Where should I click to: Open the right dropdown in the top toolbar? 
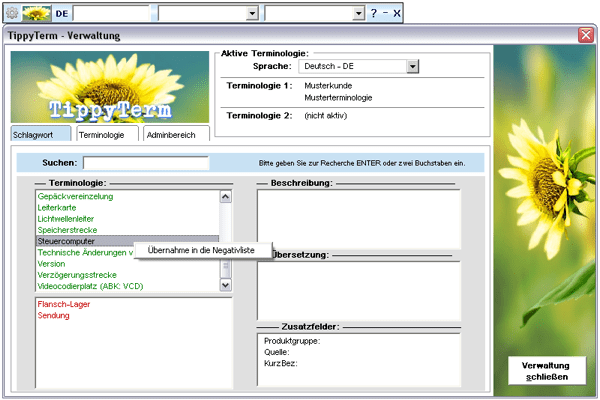click(358, 14)
